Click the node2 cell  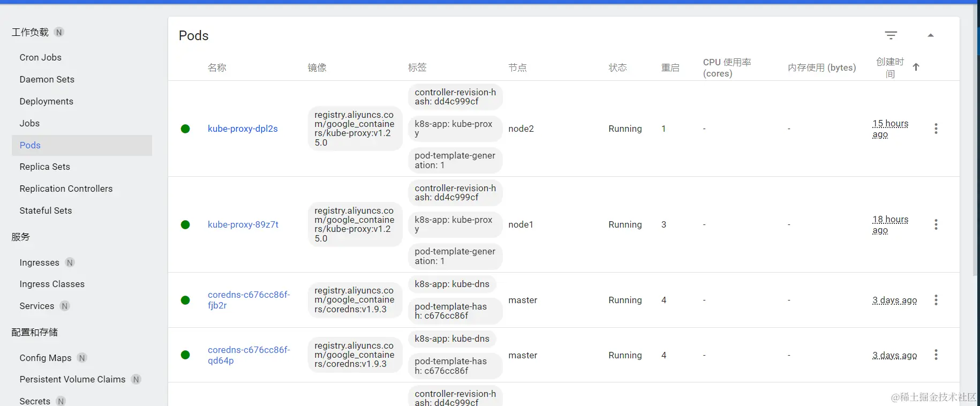click(521, 129)
